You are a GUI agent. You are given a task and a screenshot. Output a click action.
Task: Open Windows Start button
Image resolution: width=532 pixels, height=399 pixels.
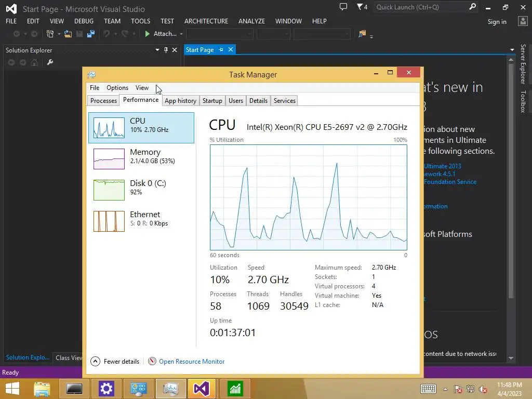(x=12, y=389)
